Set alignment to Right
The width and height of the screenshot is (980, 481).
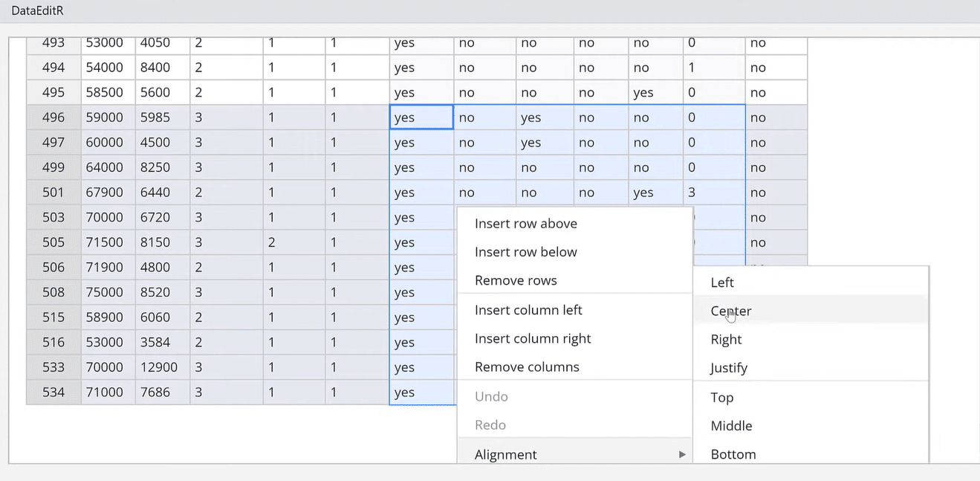pos(811,339)
